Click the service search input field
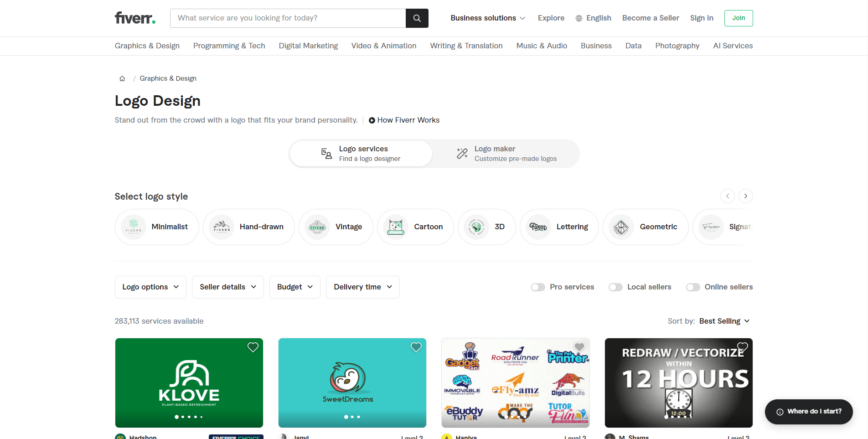 [x=288, y=18]
